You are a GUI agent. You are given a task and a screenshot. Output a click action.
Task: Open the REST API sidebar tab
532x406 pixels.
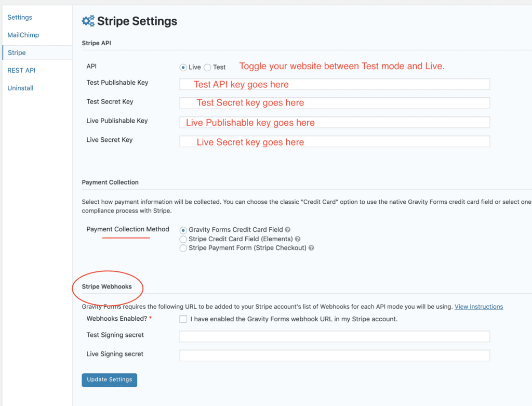[21, 70]
